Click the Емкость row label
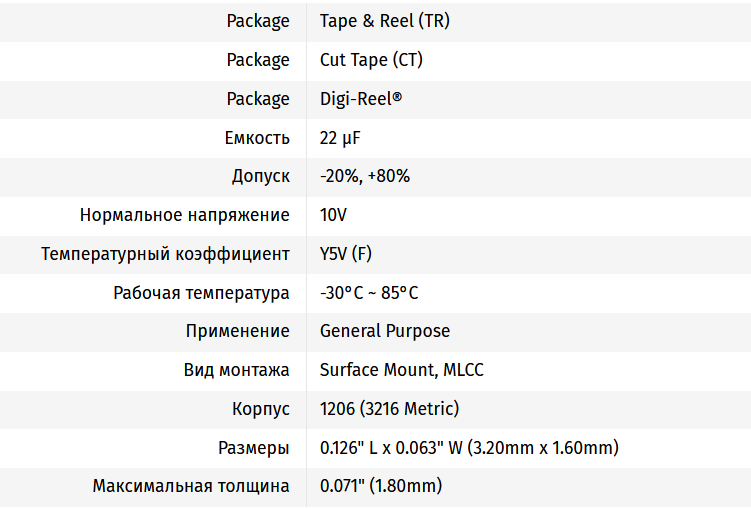This screenshot has height=509, width=751. click(x=258, y=138)
